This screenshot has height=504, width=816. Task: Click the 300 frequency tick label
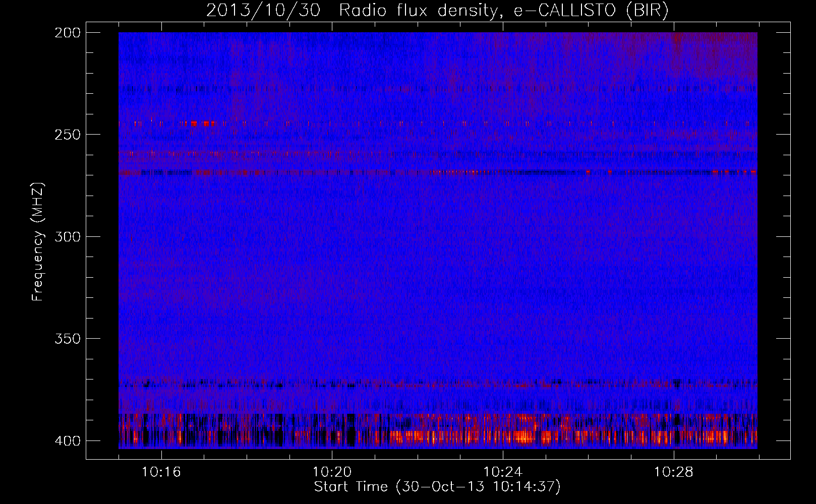coord(68,236)
